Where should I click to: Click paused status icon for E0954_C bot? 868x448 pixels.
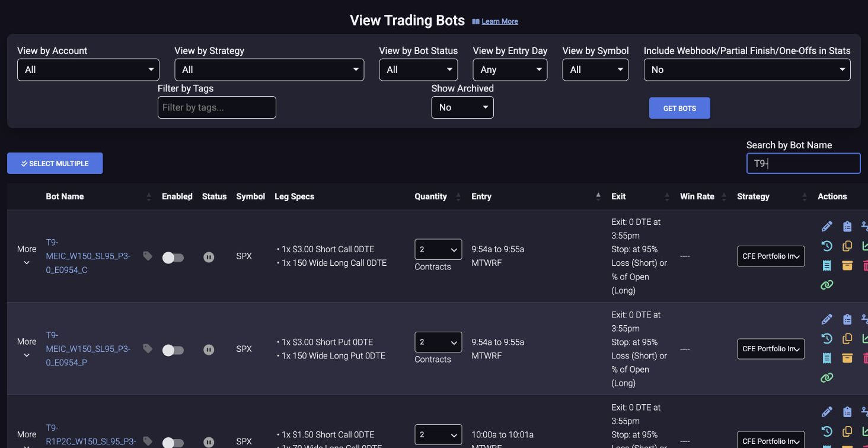coord(209,257)
